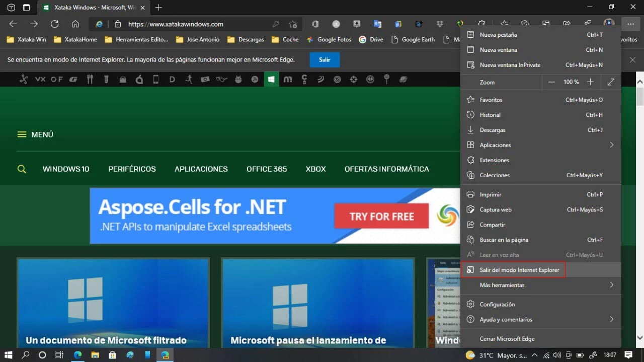Select Salir del modo Internet Explorer
Image resolution: width=644 pixels, height=362 pixels.
coord(519,270)
